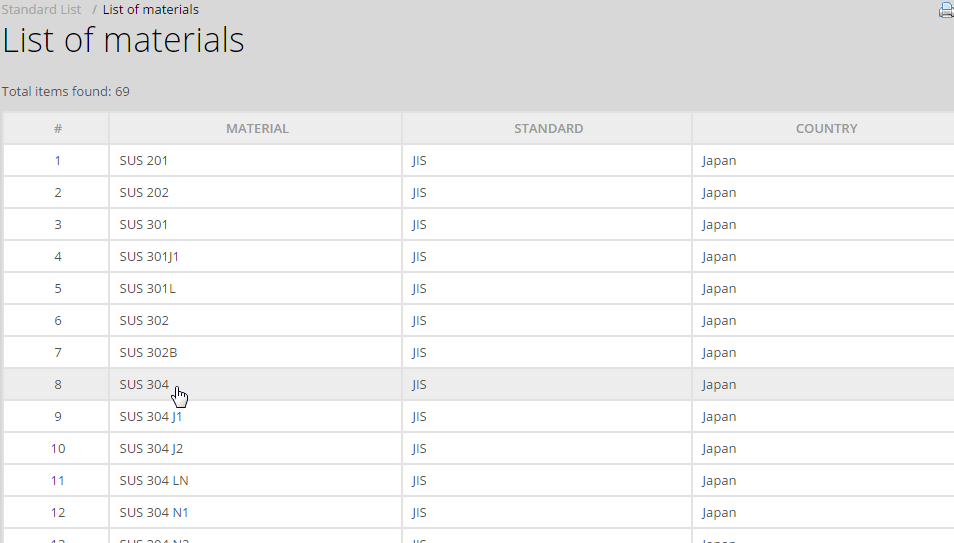Click the # column header
The height and width of the screenshot is (543, 954).
58,129
